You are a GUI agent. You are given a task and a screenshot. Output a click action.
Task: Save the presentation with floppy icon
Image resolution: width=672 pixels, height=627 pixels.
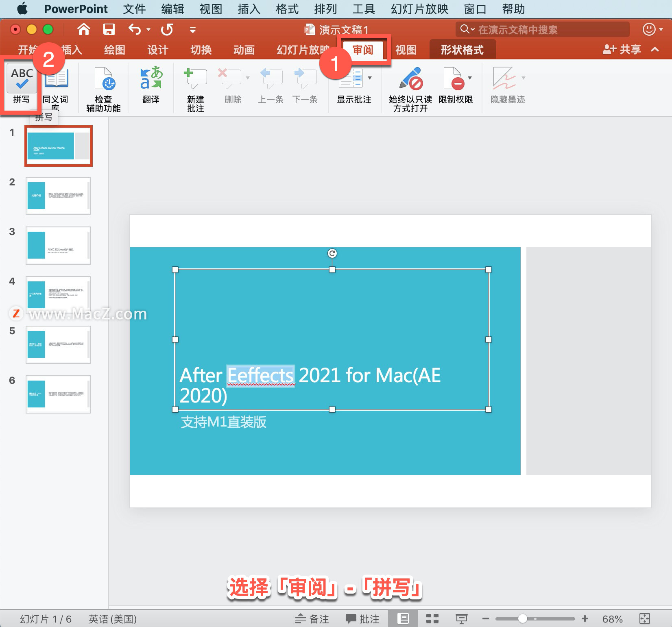(x=109, y=29)
